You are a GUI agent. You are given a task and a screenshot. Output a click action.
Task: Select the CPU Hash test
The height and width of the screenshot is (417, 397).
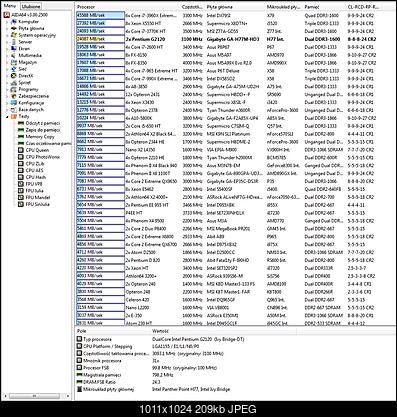point(36,177)
